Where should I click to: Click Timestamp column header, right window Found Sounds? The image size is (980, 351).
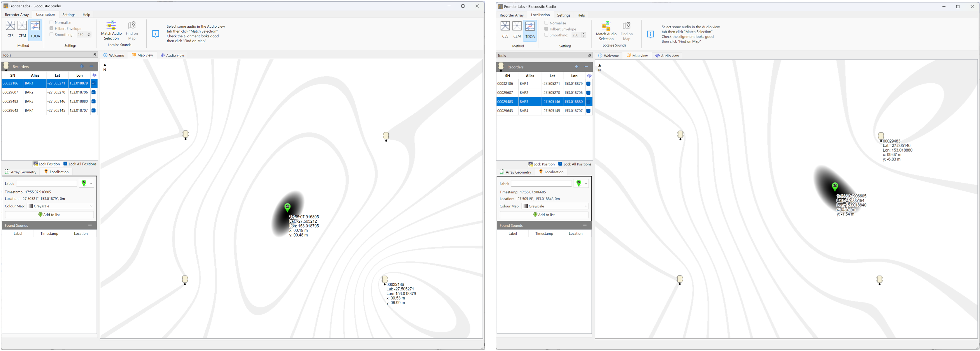(x=544, y=234)
